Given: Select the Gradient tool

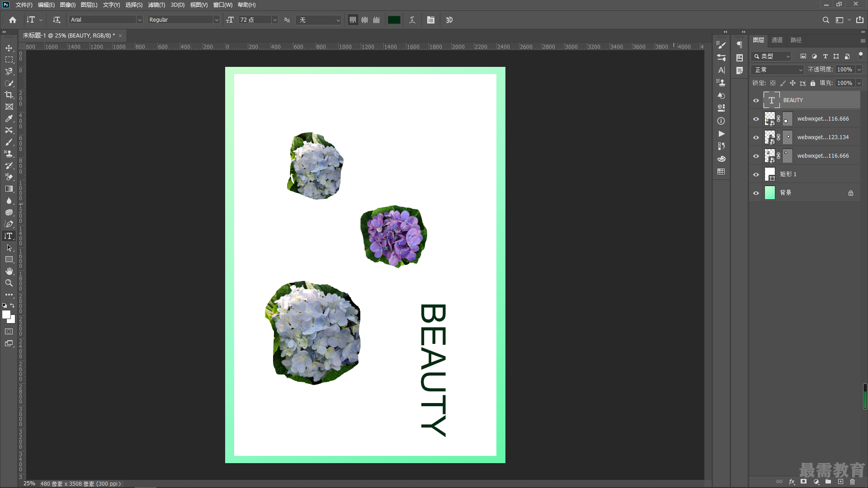Looking at the screenshot, I should tap(9, 189).
